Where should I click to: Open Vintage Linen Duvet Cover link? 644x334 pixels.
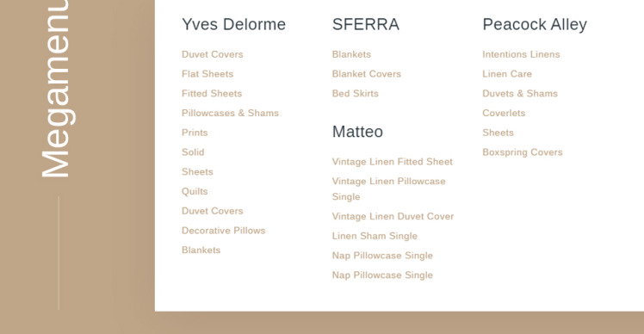393,217
